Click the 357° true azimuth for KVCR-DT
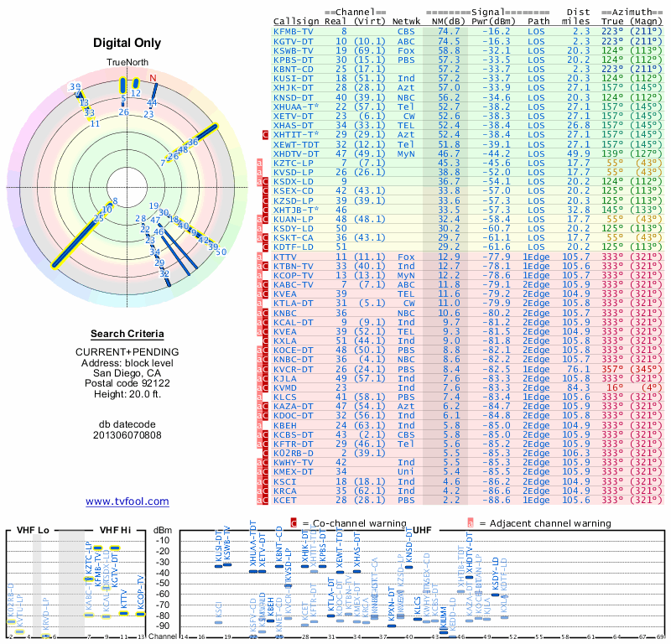 pos(612,369)
